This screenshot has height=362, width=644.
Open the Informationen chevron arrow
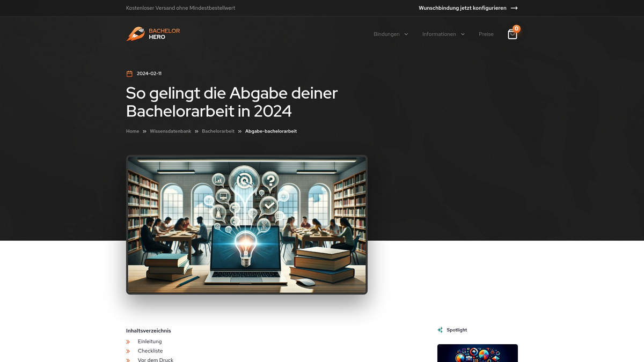point(462,34)
